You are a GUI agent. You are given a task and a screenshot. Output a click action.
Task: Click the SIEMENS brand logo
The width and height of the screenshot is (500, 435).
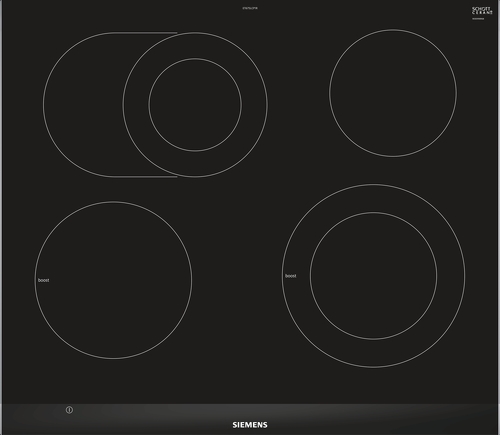coord(250,425)
